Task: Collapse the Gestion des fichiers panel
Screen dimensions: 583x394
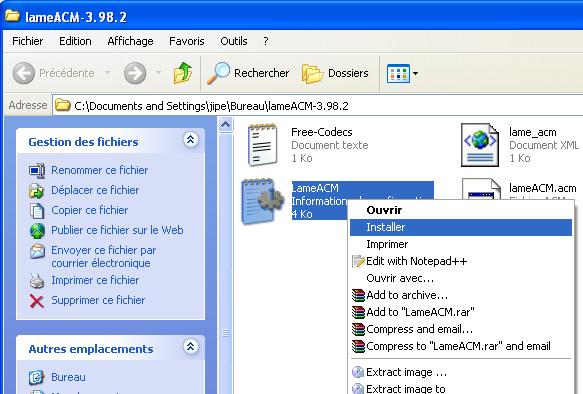Action: pos(190,139)
